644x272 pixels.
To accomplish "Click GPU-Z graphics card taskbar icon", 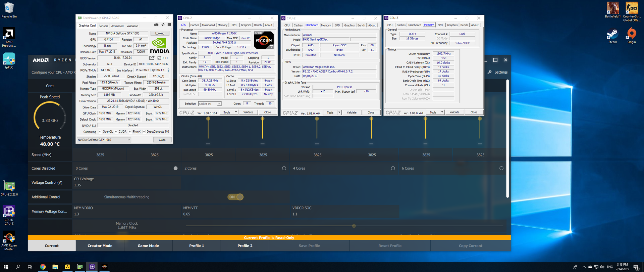I will pos(80,267).
